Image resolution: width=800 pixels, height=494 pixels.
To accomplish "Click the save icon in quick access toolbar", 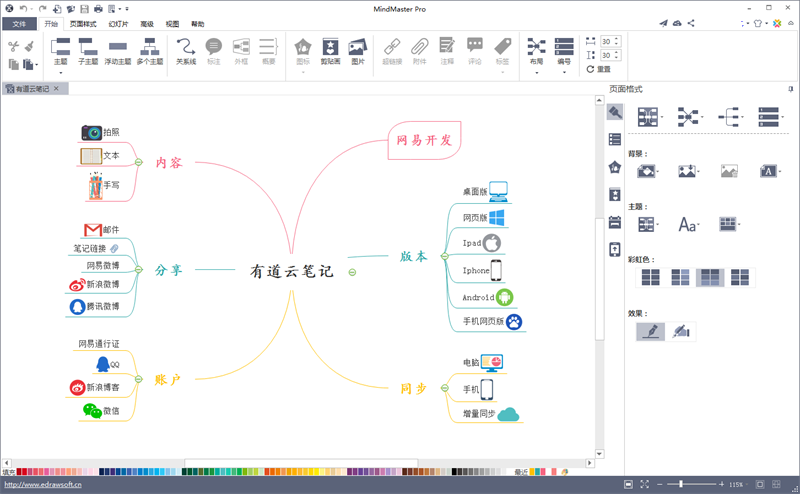I will click(85, 9).
